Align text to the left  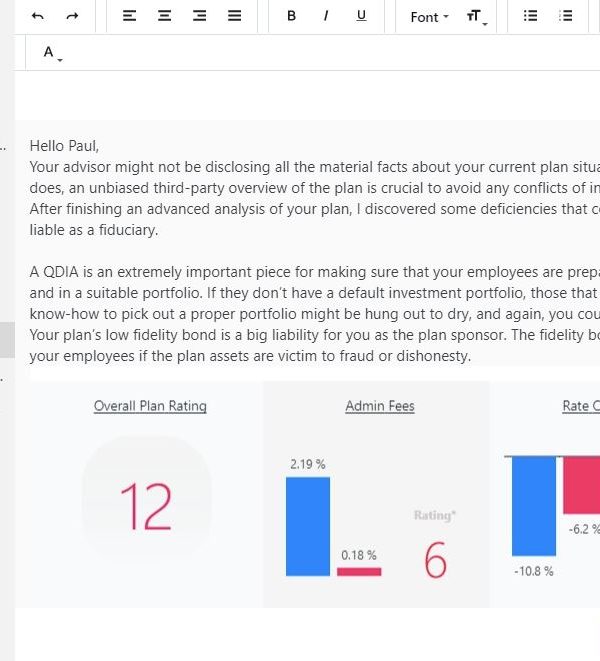(129, 16)
